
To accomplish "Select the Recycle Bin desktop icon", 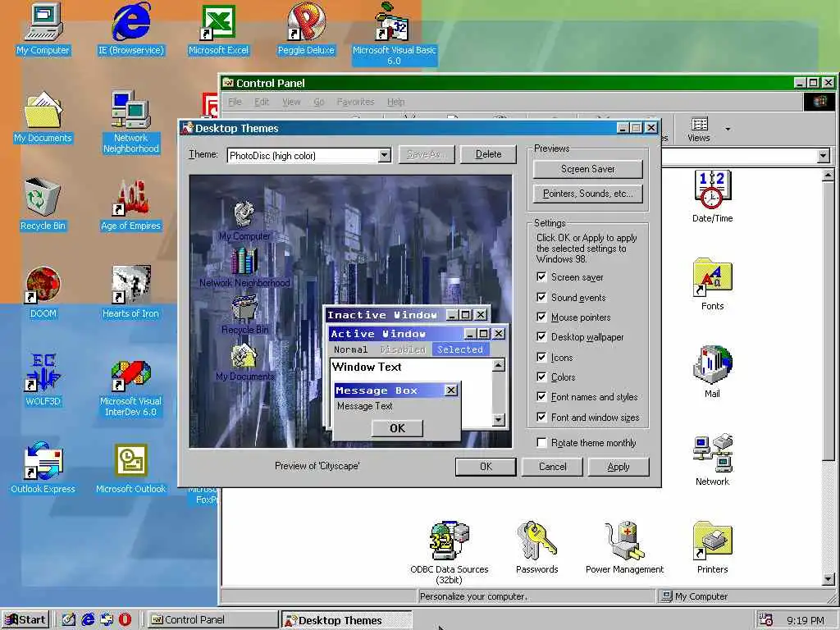I will pyautogui.click(x=43, y=204).
